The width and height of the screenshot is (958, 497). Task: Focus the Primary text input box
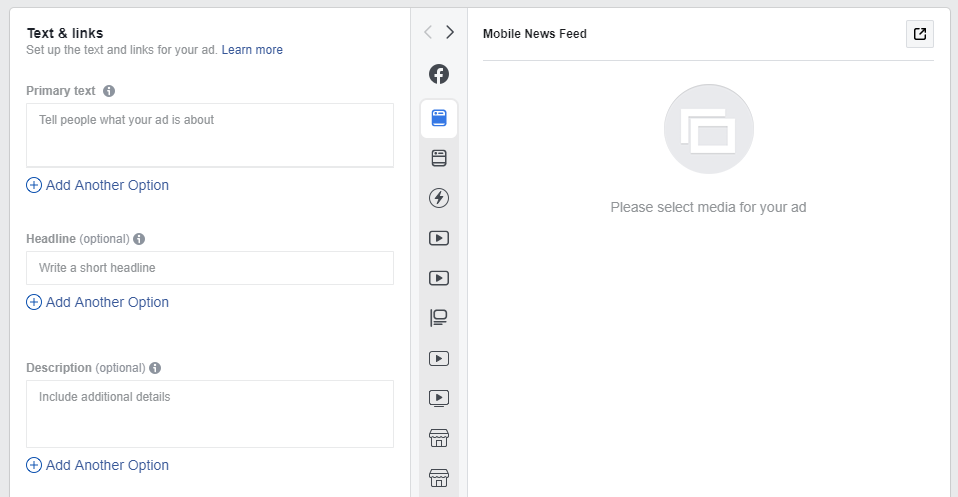pyautogui.click(x=210, y=135)
